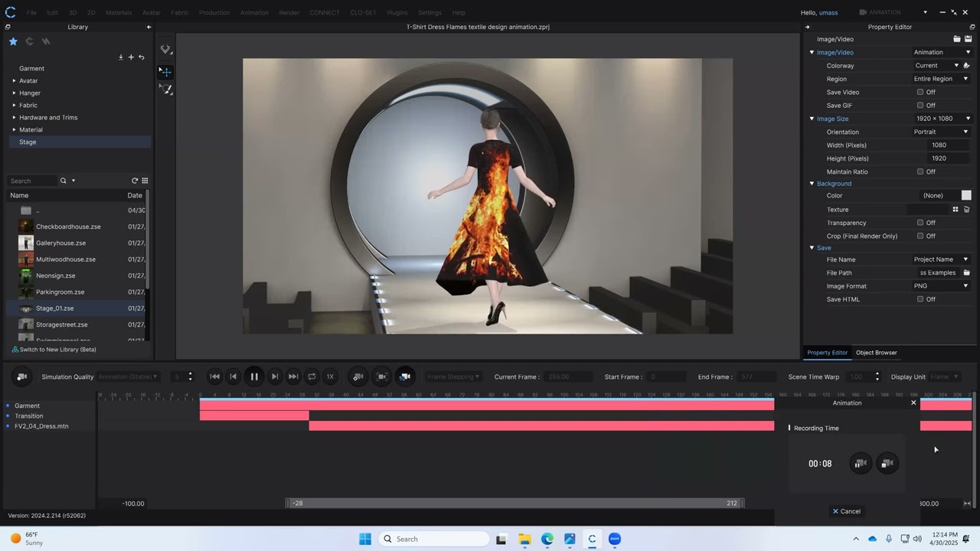Collapse the Background property section

[x=812, y=184]
